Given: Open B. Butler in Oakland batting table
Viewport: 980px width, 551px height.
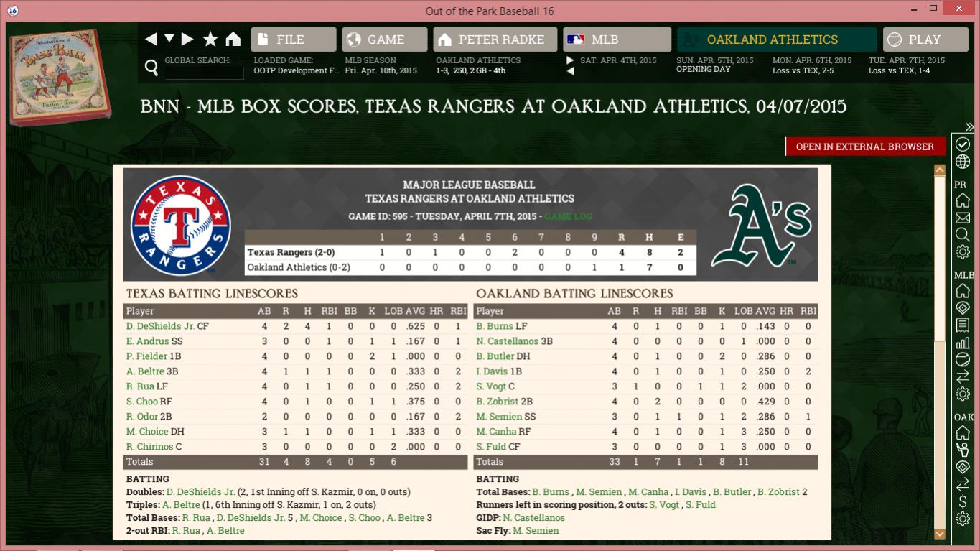Looking at the screenshot, I should click(x=495, y=356).
